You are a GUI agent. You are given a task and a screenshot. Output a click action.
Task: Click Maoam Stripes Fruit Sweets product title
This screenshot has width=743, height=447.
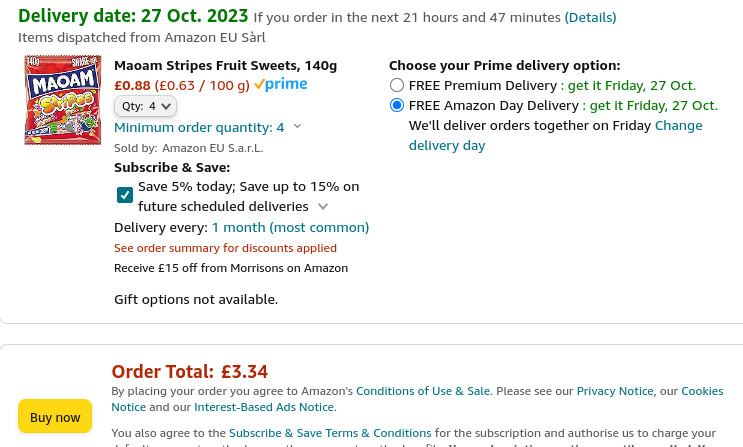(x=226, y=65)
